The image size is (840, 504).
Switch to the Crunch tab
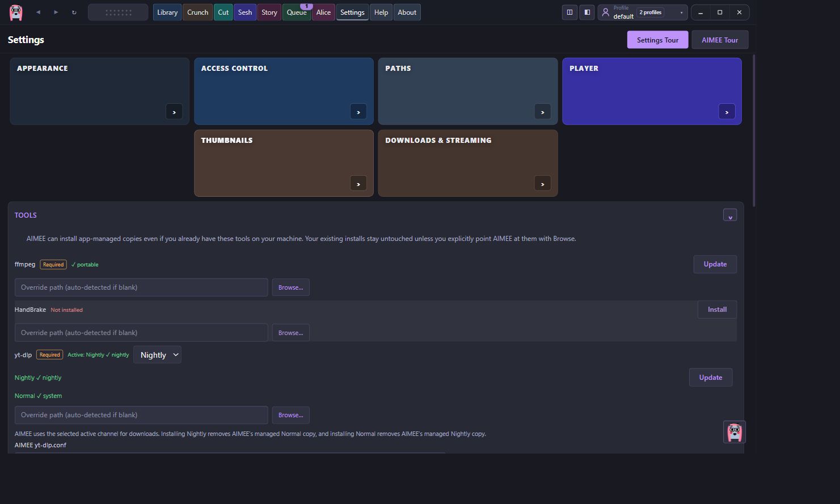(198, 12)
